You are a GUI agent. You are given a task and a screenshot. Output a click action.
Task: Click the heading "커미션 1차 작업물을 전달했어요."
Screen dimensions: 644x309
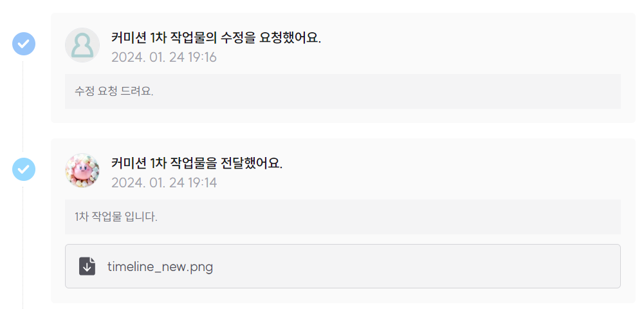[197, 164]
